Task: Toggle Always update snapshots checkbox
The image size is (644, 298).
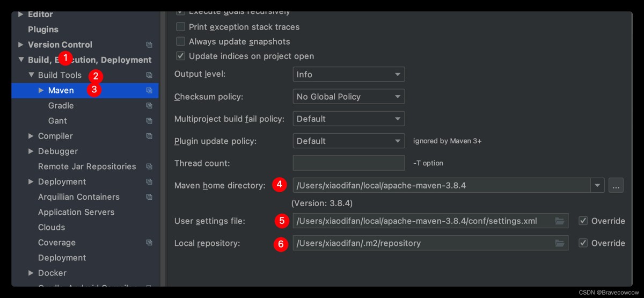Action: click(x=181, y=41)
